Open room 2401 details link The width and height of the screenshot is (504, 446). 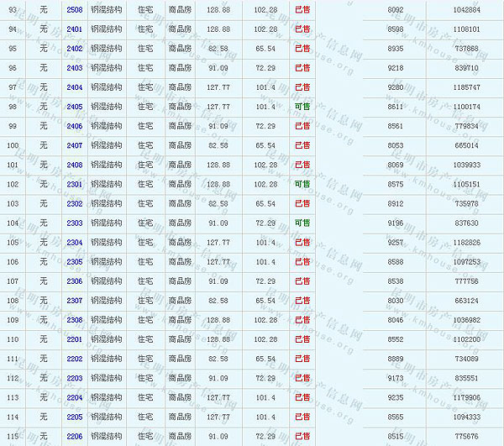[75, 29]
